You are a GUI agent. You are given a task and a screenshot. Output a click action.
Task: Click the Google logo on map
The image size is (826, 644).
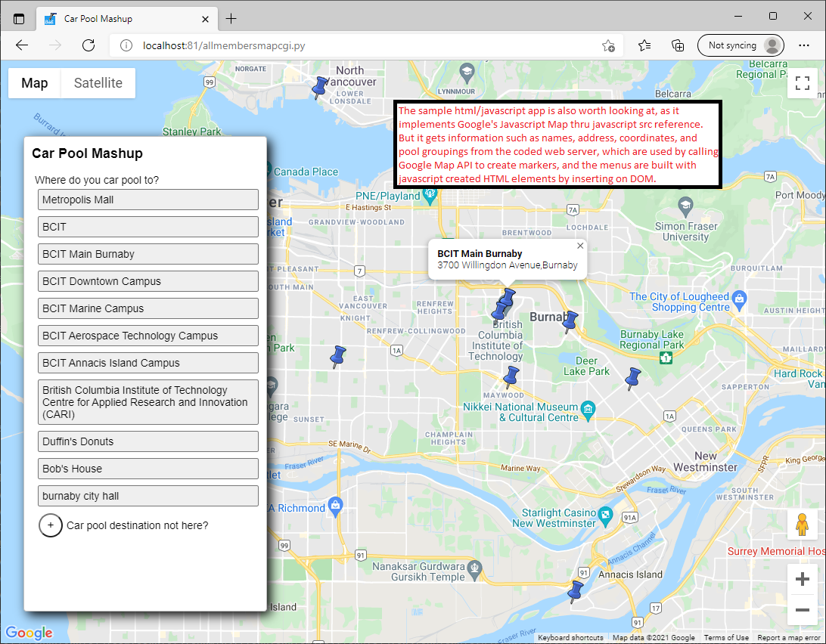click(29, 633)
